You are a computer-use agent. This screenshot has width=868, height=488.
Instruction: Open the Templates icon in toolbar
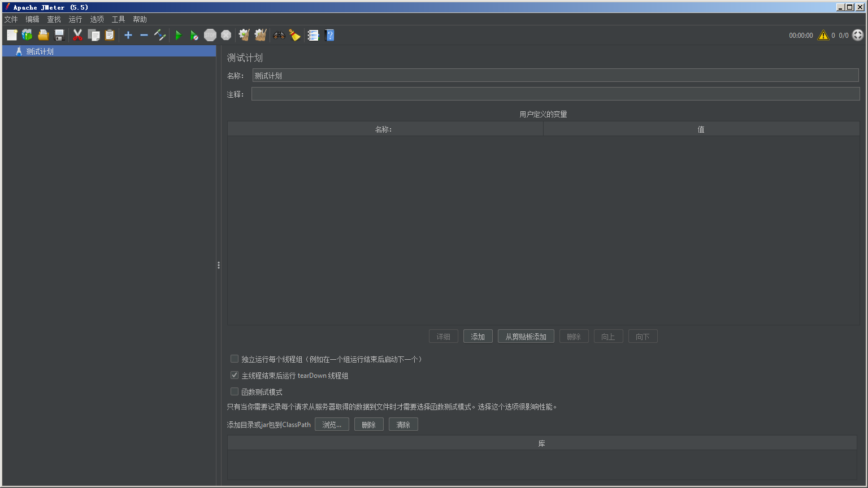[27, 35]
